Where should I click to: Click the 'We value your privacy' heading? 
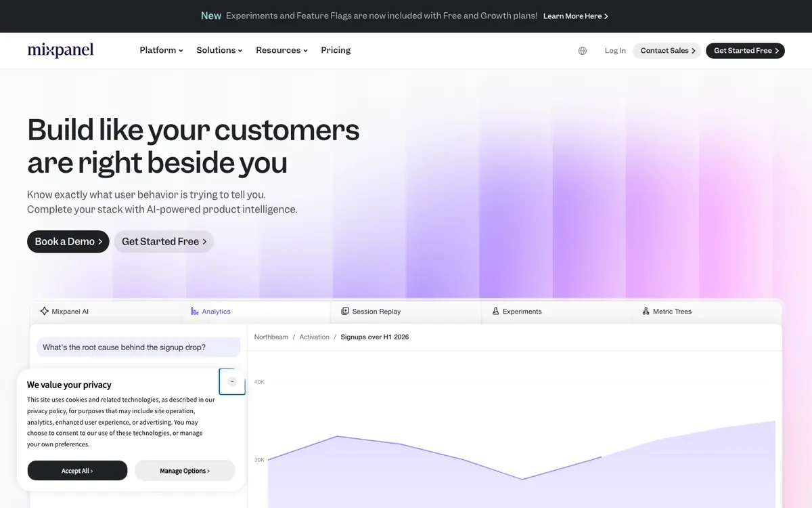click(x=69, y=385)
